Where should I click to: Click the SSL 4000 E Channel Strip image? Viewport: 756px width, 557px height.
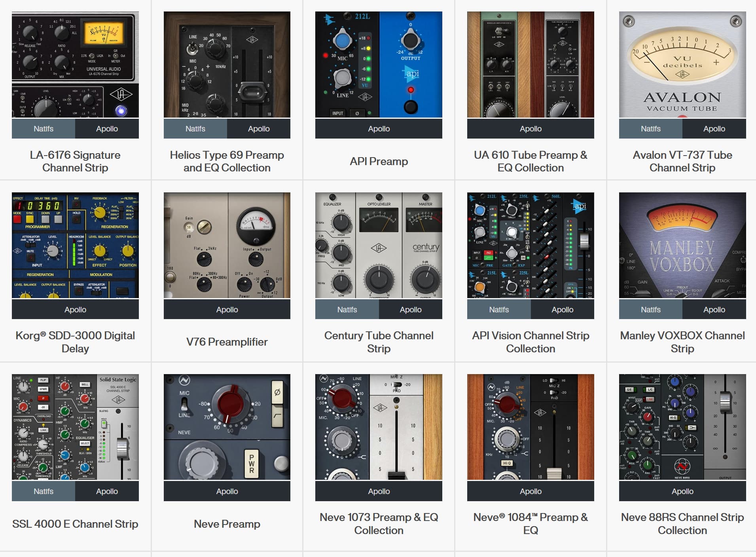(x=75, y=427)
